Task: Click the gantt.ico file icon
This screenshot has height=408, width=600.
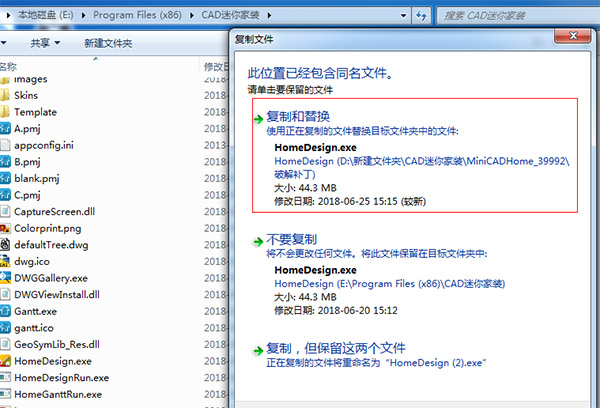Action: click(x=5, y=328)
